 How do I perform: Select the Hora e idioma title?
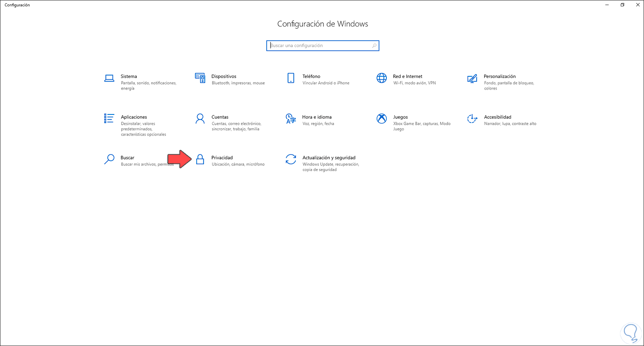pos(317,117)
